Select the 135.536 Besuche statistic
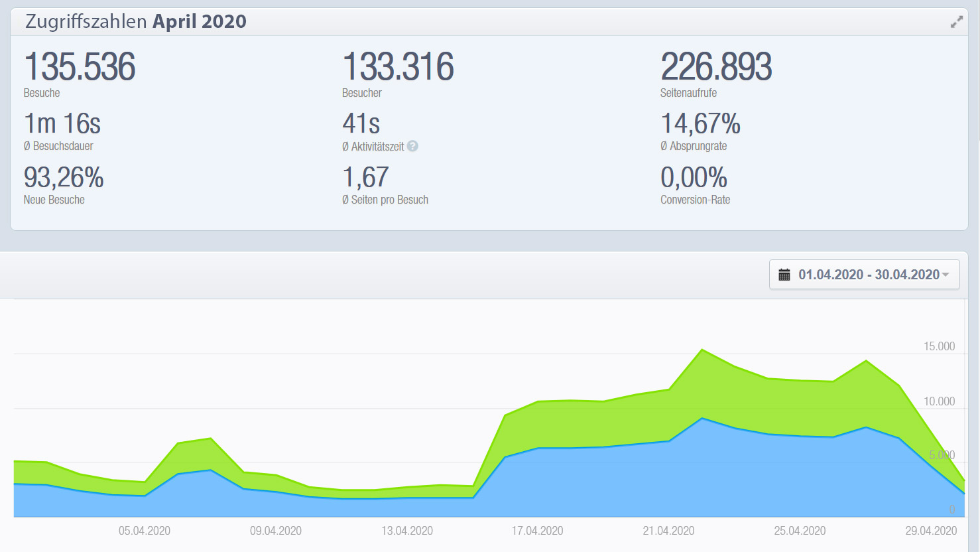The height and width of the screenshot is (552, 980). [80, 67]
